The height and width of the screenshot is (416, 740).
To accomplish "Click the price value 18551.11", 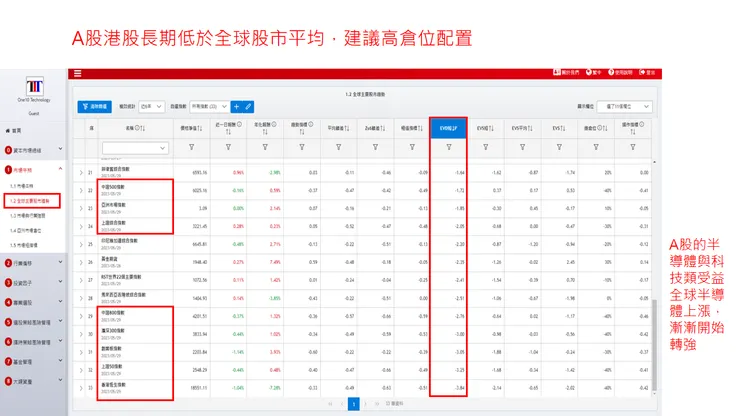I will pyautogui.click(x=200, y=388).
